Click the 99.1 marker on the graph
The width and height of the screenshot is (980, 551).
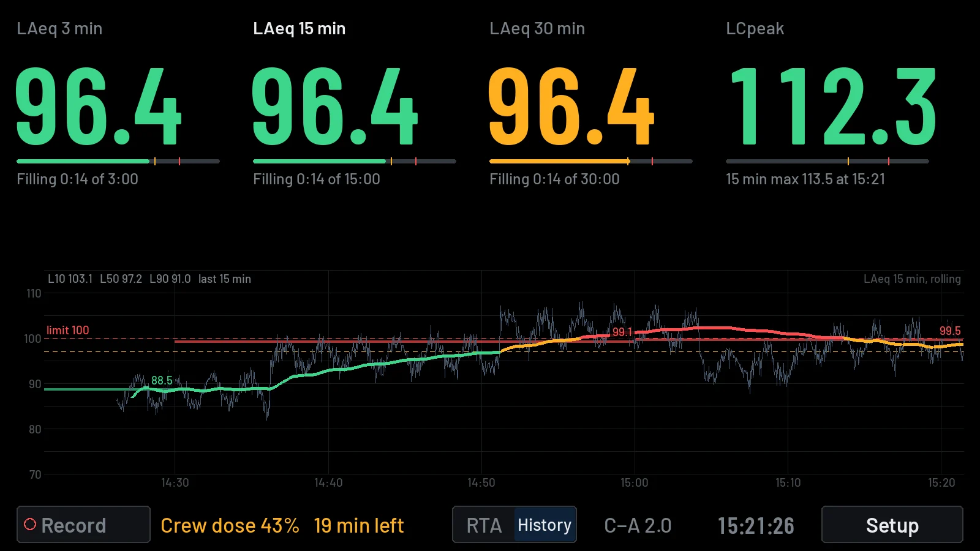[x=622, y=332]
